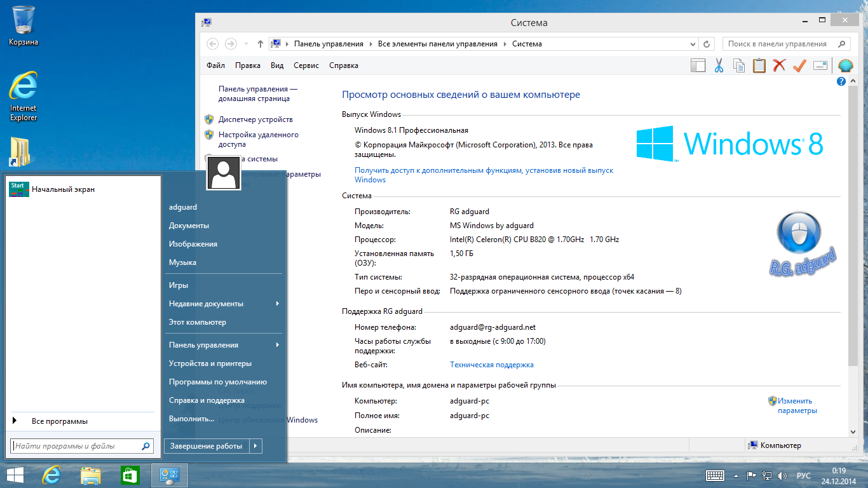The image size is (868, 488).
Task: Open the shutdown options arrow
Action: (255, 446)
